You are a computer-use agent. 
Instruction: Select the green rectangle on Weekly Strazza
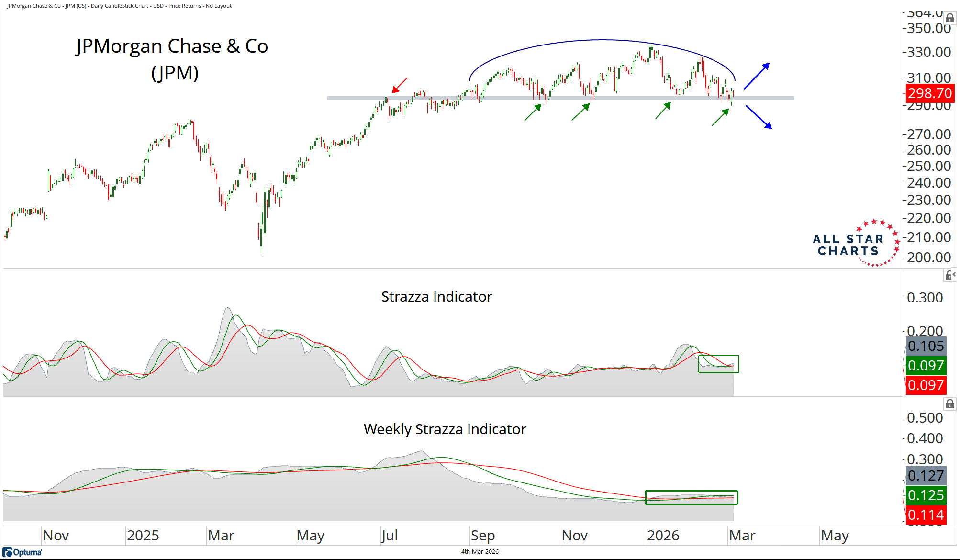[691, 498]
